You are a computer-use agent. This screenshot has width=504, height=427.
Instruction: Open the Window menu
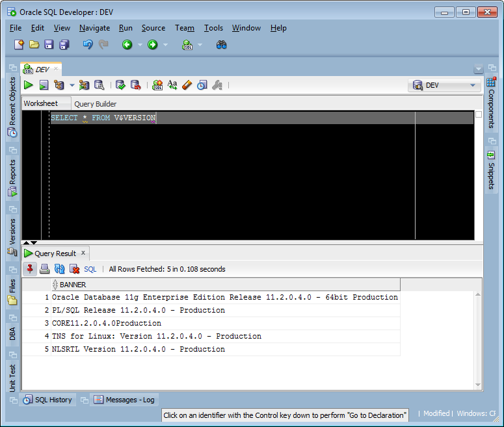246,28
